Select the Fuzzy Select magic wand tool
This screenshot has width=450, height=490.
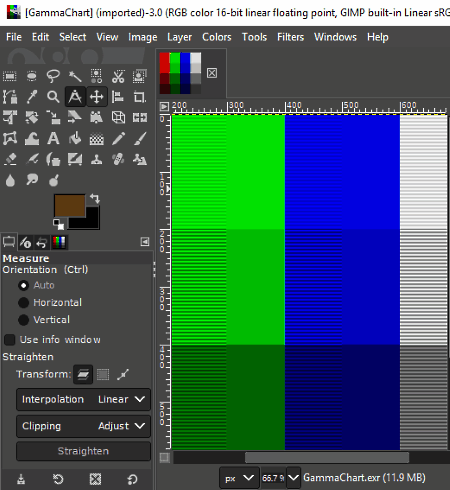point(75,76)
